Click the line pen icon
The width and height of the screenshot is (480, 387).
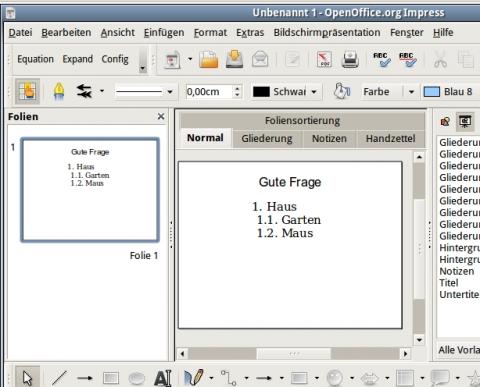[59, 91]
